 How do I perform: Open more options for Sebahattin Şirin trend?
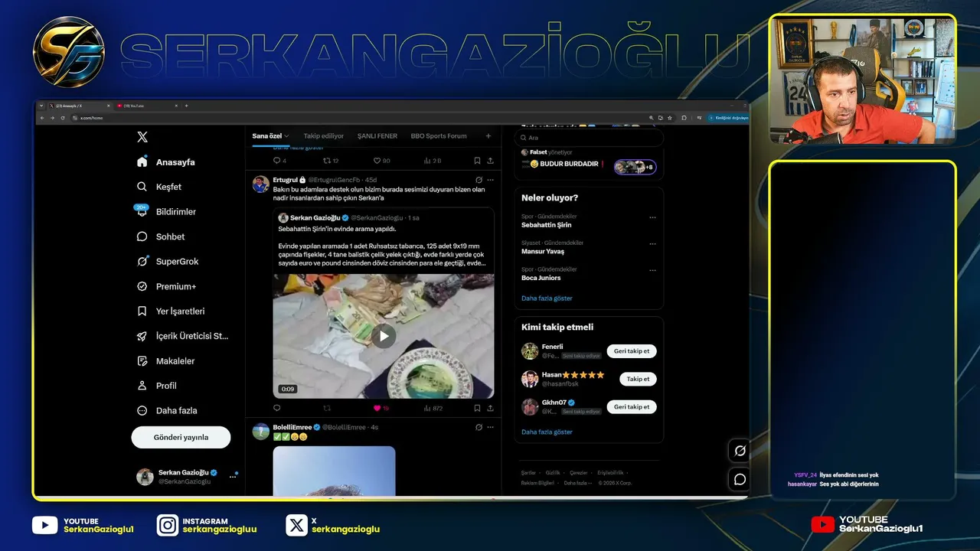[652, 217]
